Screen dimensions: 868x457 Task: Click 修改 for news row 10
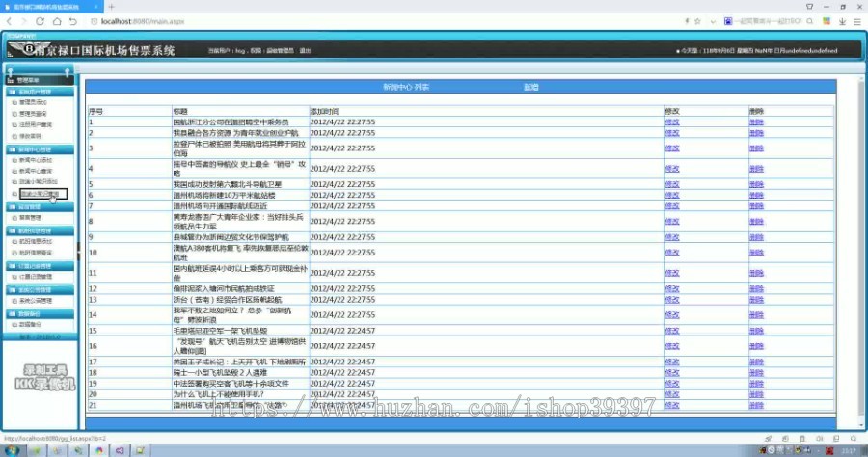tap(672, 253)
